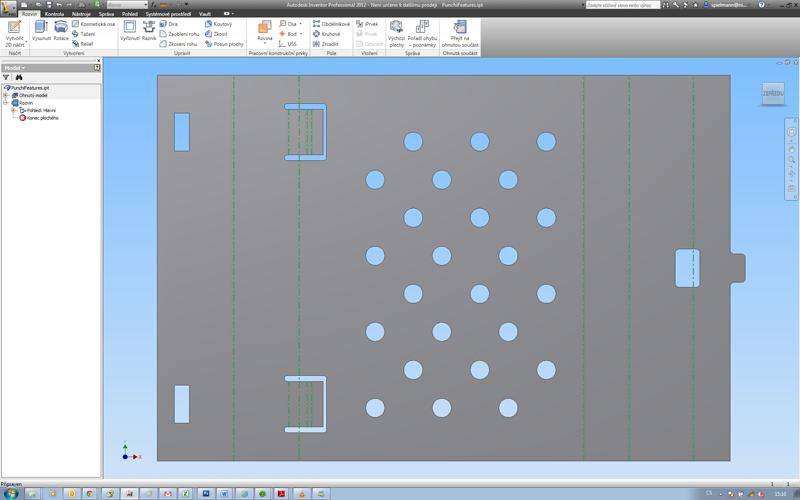Click the Rovina work plane tool
Screen dimensions: 800x500
click(x=265, y=31)
